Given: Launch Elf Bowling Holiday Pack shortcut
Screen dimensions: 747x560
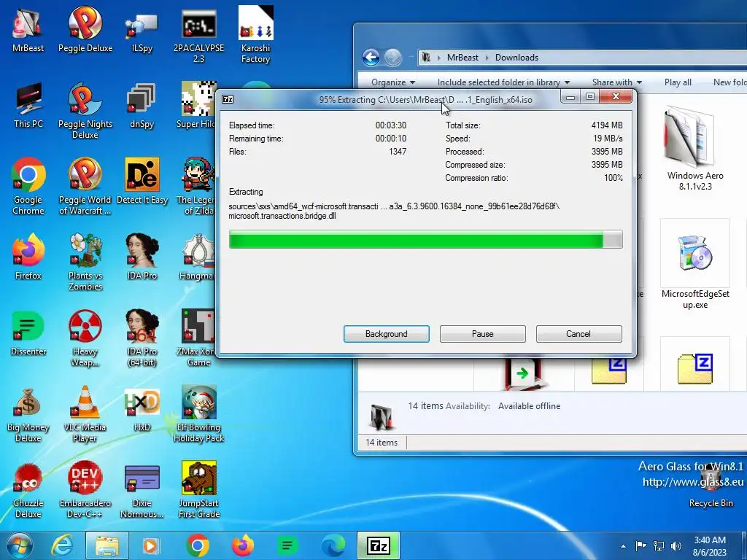Looking at the screenshot, I should tap(198, 414).
